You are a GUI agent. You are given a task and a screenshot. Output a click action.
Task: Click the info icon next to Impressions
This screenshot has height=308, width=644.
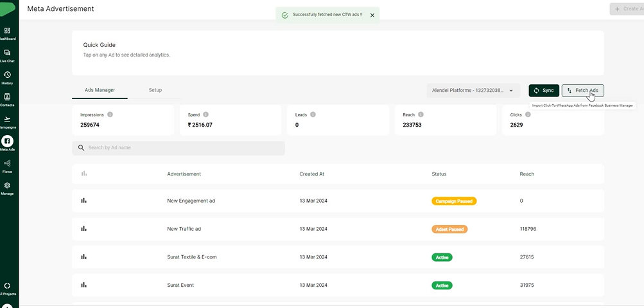(110, 114)
